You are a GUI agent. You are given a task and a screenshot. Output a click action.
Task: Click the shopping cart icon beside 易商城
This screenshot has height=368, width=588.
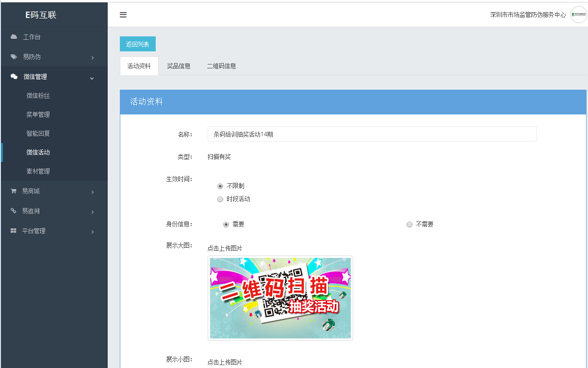[14, 191]
